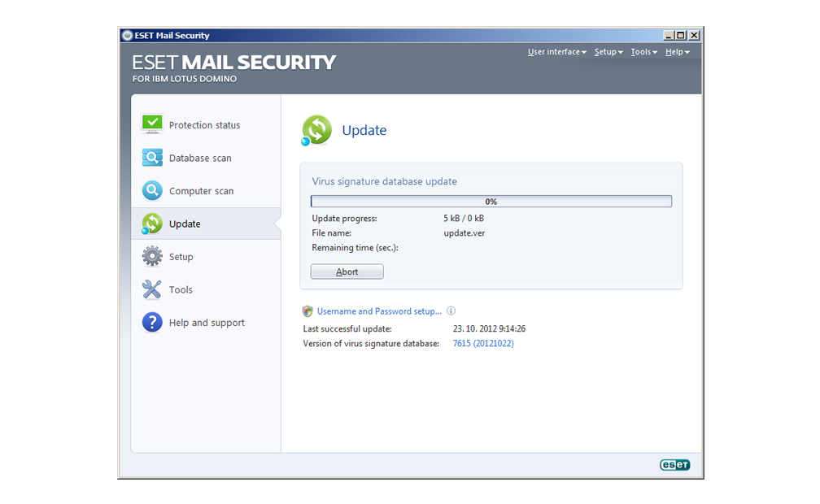Viewport: 820px width, 504px height.
Task: Click the shield icon beside Username setup
Action: [x=307, y=311]
